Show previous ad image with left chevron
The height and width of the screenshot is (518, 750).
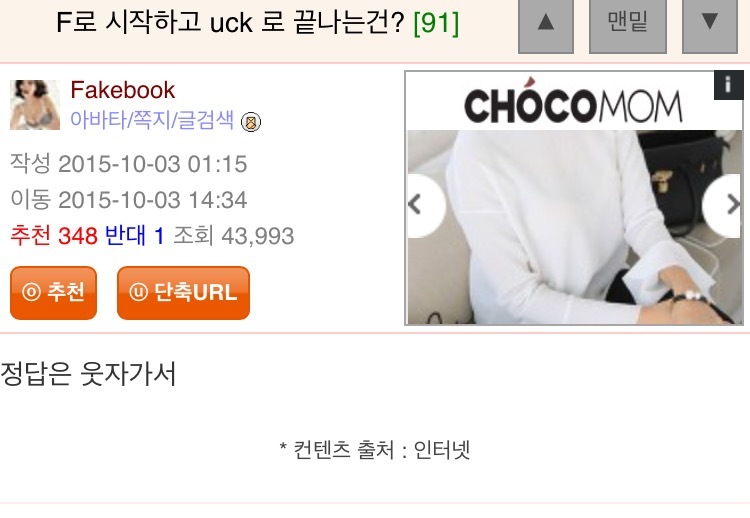point(424,205)
